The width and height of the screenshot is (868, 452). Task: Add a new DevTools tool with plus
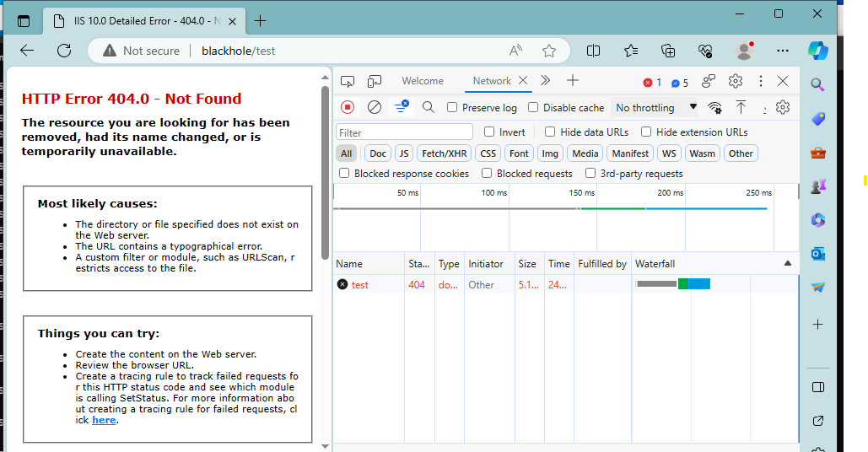(573, 81)
